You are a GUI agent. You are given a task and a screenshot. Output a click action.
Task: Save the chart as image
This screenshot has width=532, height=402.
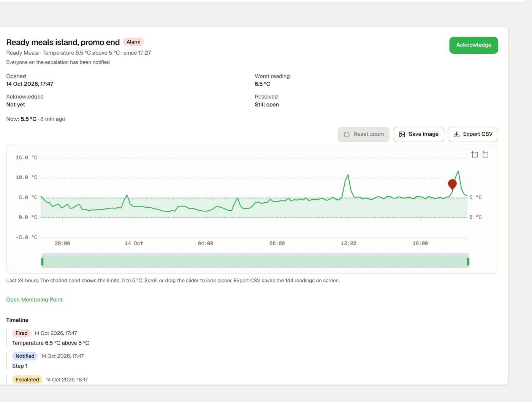(418, 134)
